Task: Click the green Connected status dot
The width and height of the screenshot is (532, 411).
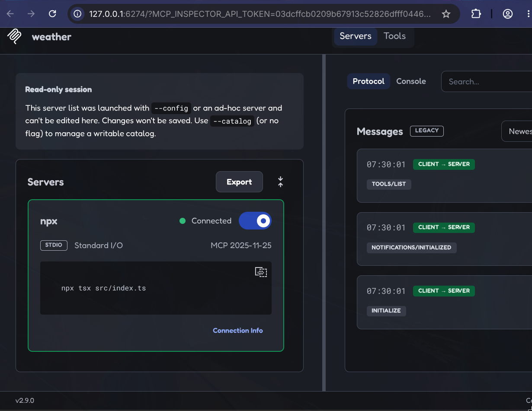Action: pyautogui.click(x=183, y=221)
